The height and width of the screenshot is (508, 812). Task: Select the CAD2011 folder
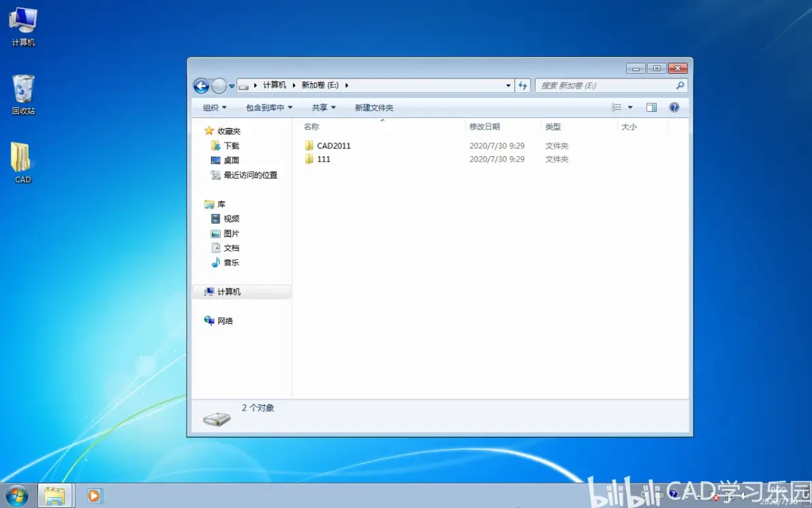click(334, 146)
